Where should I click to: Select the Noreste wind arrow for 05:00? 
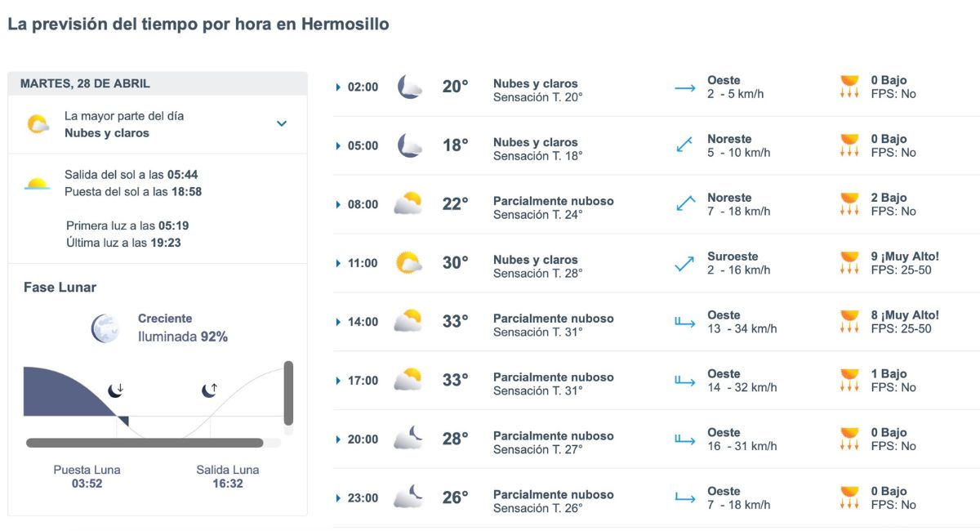684,145
